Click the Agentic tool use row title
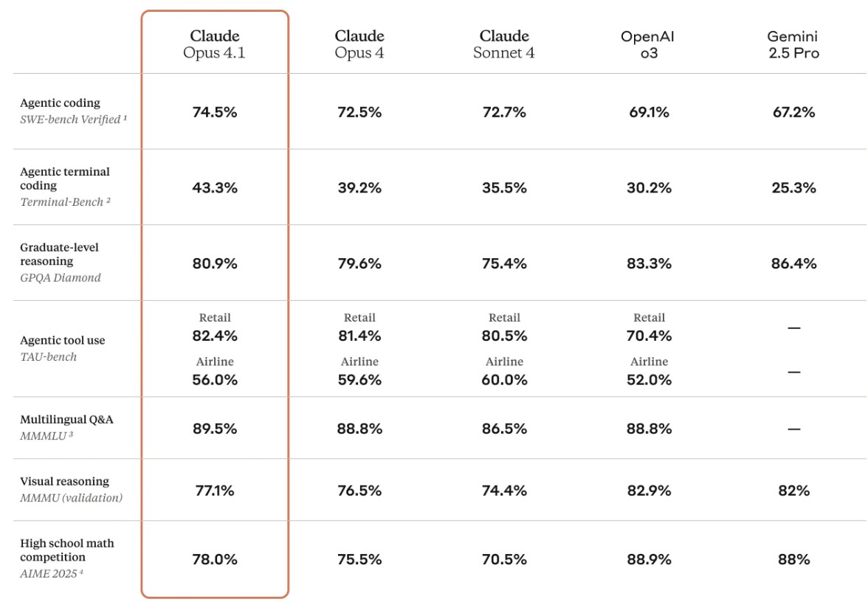The height and width of the screenshot is (613, 868). 63,340
